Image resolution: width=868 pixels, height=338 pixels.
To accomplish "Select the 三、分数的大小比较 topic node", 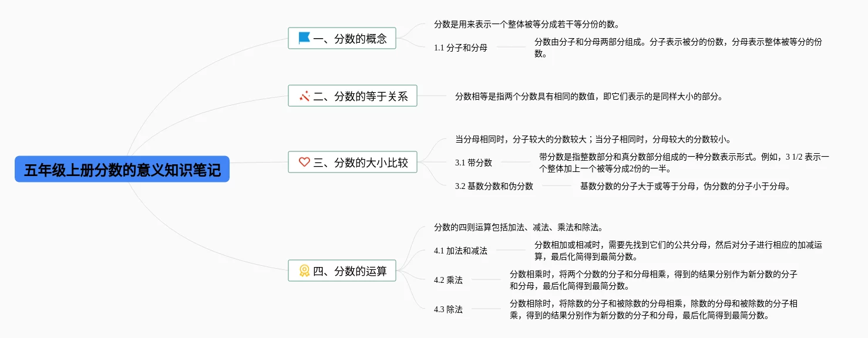I will point(352,162).
